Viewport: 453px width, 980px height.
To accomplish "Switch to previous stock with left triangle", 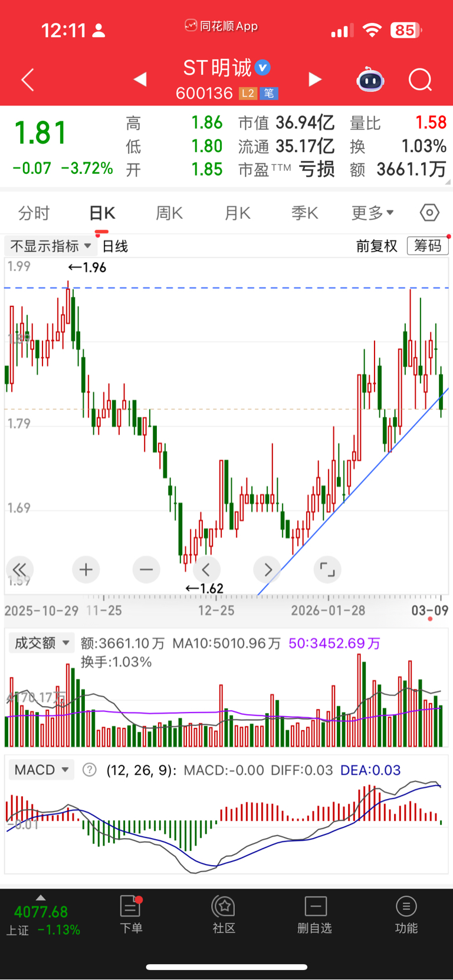I will pyautogui.click(x=140, y=79).
